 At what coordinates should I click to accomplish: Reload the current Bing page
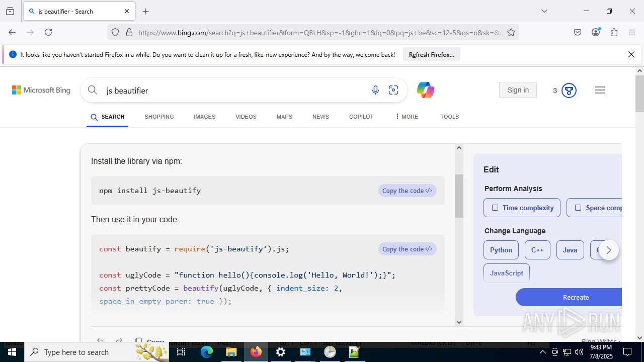(48, 32)
